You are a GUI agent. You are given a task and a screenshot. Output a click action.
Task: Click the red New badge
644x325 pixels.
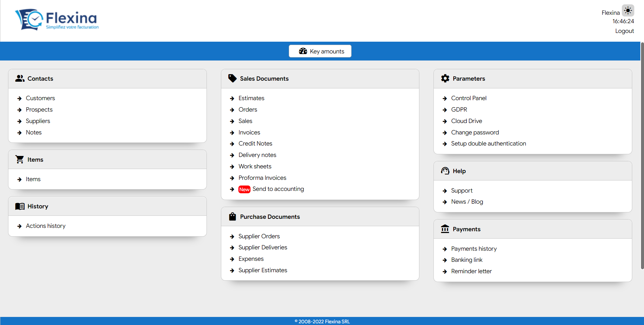coord(244,189)
